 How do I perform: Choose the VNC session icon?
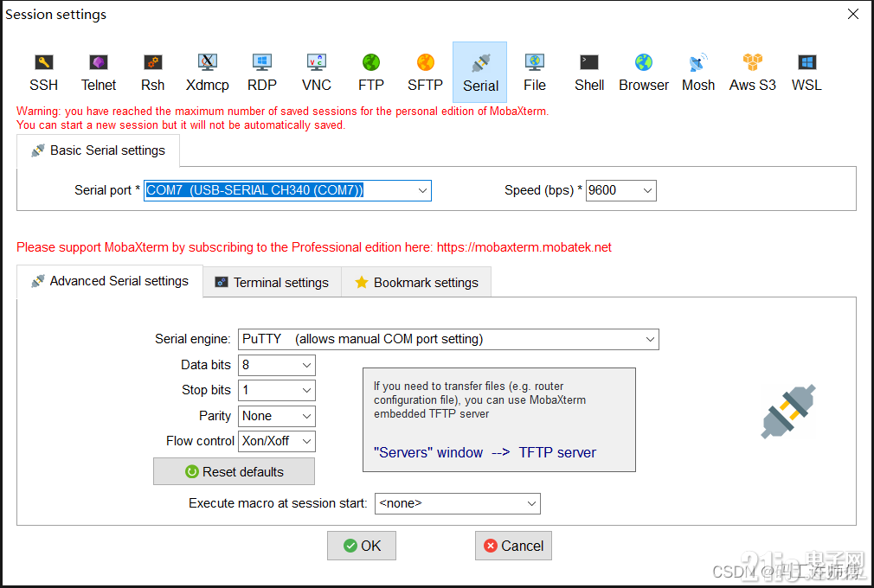(x=316, y=73)
